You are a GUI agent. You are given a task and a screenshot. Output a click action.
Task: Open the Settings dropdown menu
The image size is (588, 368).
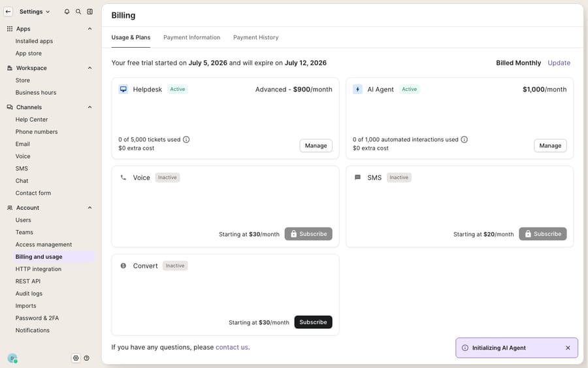click(x=35, y=12)
